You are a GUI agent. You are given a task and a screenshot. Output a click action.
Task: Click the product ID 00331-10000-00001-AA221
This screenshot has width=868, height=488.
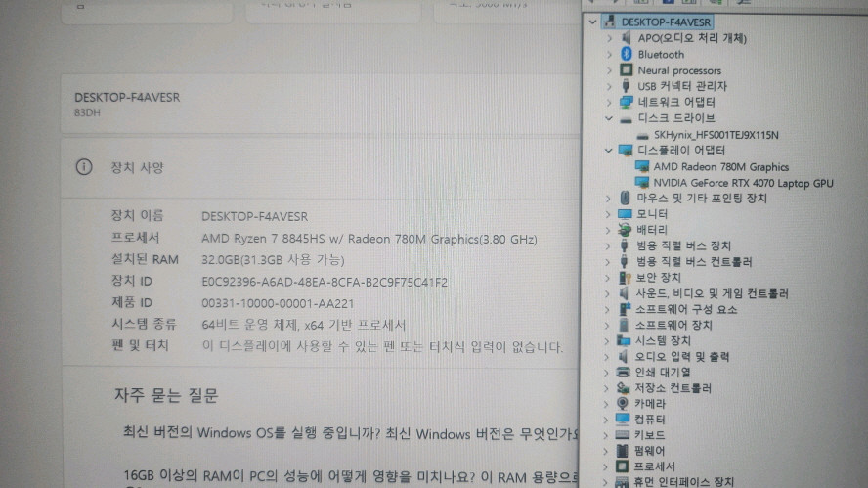pyautogui.click(x=278, y=303)
